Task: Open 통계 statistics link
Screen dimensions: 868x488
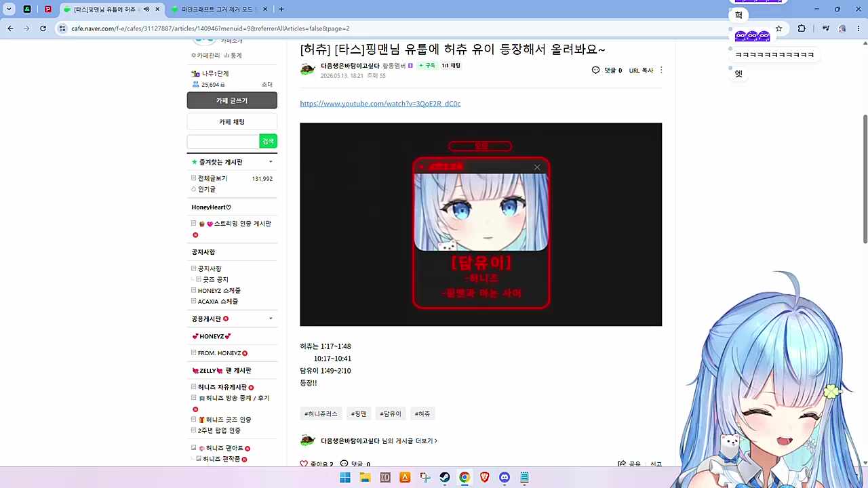Action: [x=233, y=56]
